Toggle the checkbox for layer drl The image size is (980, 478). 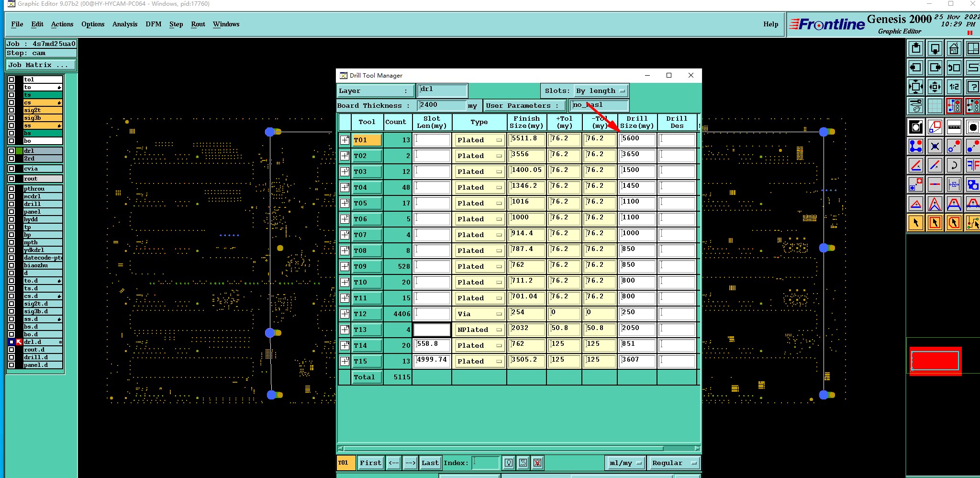(x=11, y=150)
